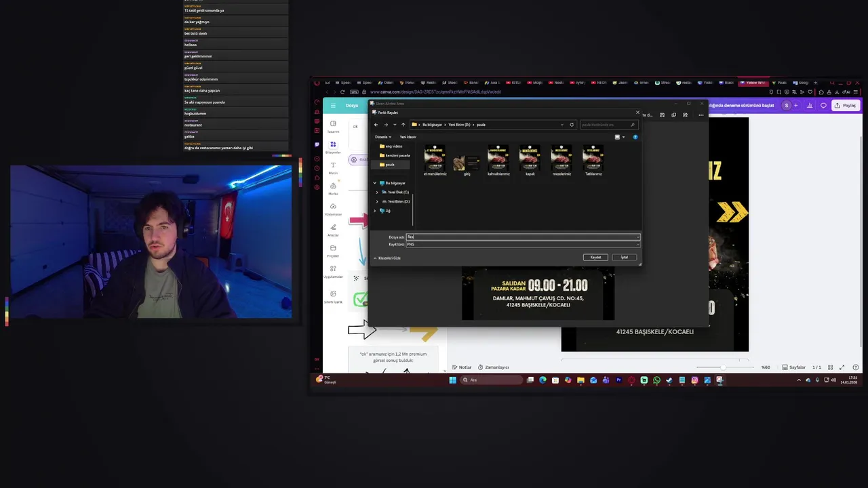Expand the Yeni Birim (D:) node
The width and height of the screenshot is (868, 488).
[x=377, y=201]
